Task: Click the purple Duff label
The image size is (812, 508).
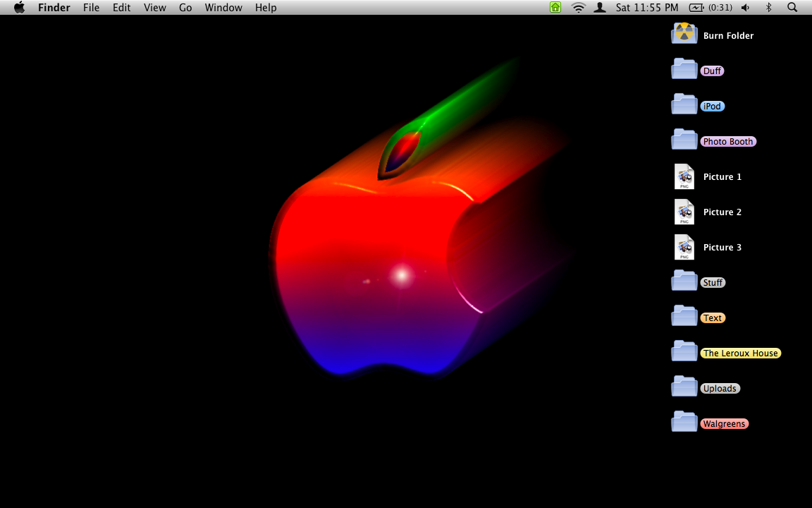Action: coord(712,71)
